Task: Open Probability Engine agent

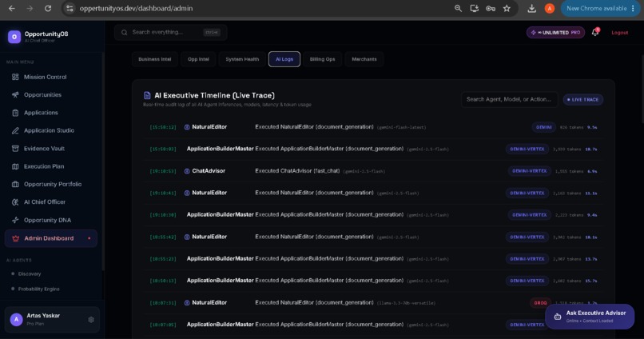Action: point(38,289)
